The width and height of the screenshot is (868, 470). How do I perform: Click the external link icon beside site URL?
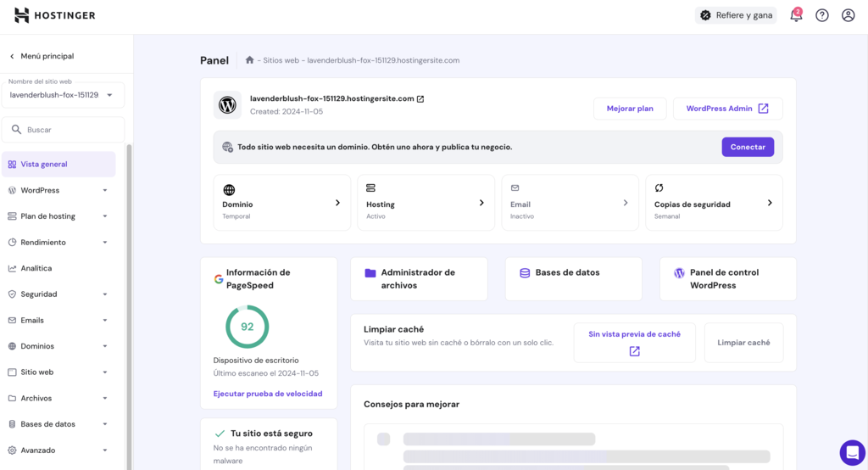click(x=420, y=99)
